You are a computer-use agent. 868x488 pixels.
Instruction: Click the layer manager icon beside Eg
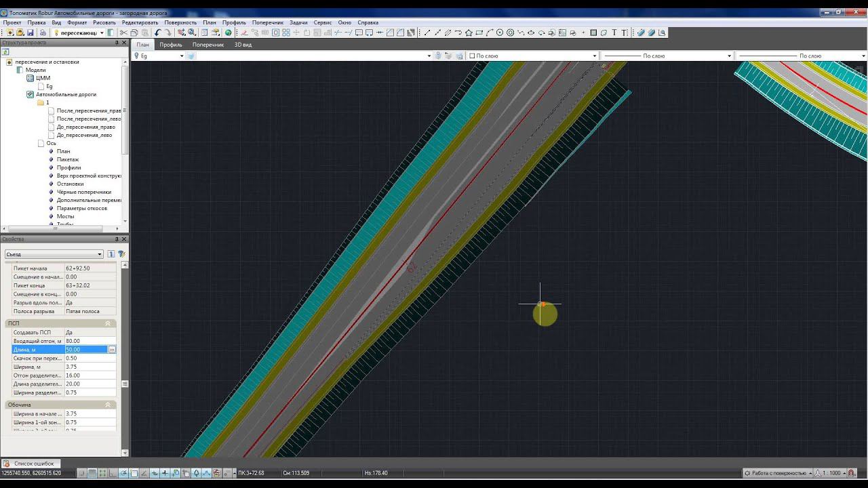click(x=191, y=56)
